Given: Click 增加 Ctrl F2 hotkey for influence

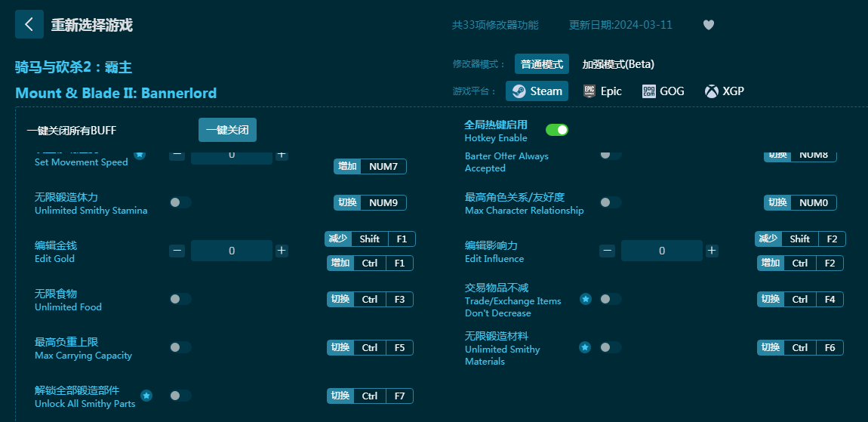Looking at the screenshot, I should tap(800, 263).
